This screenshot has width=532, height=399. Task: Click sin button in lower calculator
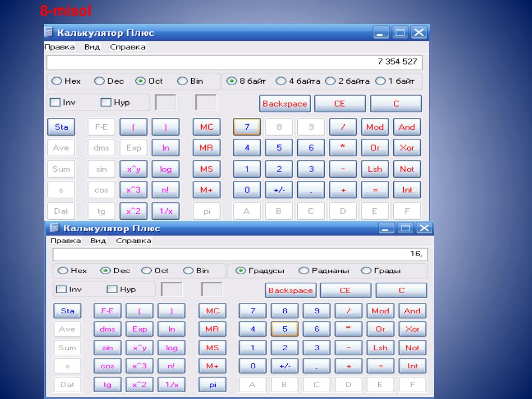(107, 348)
